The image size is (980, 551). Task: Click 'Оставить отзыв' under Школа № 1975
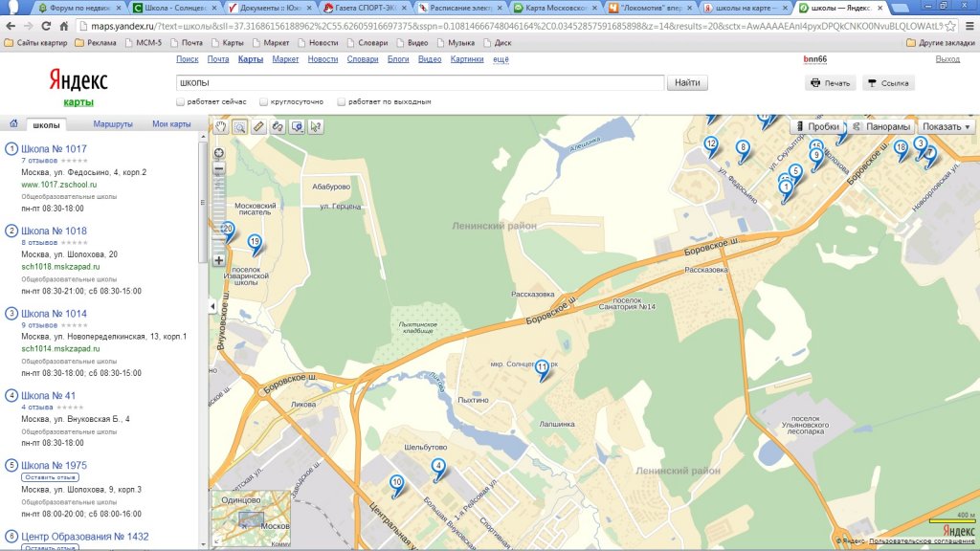coord(50,477)
